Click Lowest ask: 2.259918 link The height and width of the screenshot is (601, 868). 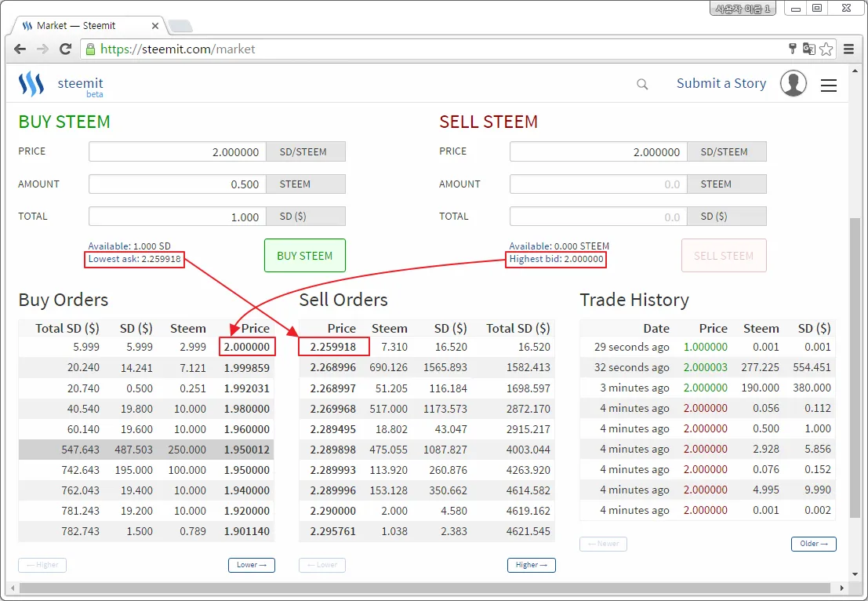click(x=135, y=259)
